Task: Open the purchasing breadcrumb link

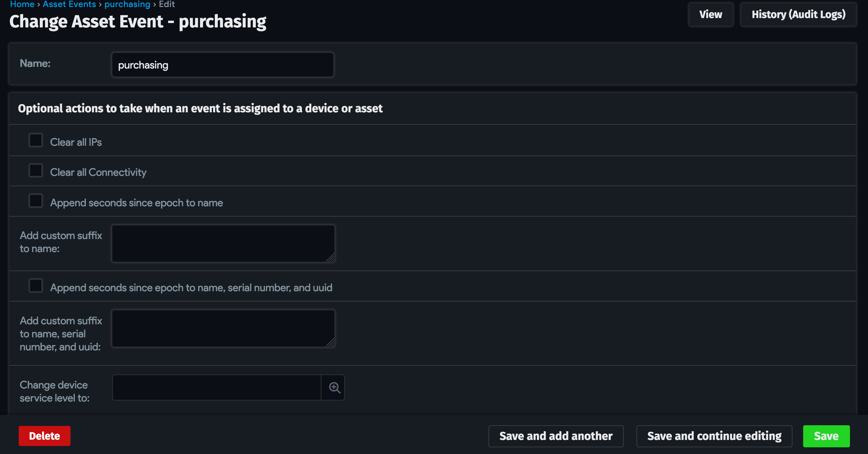Action: [127, 4]
